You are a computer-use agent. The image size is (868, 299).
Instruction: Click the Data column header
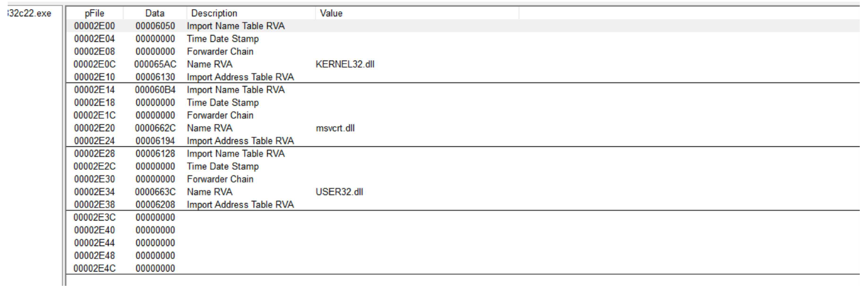coord(155,13)
